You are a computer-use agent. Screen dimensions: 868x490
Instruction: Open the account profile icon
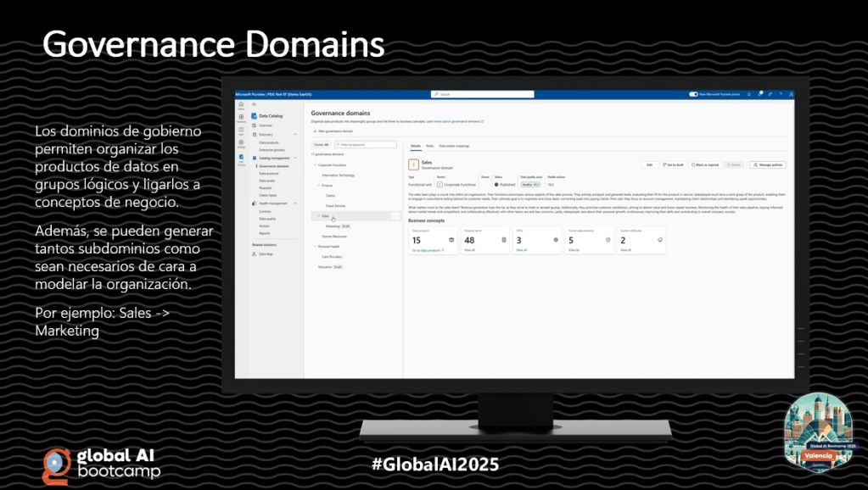[790, 94]
